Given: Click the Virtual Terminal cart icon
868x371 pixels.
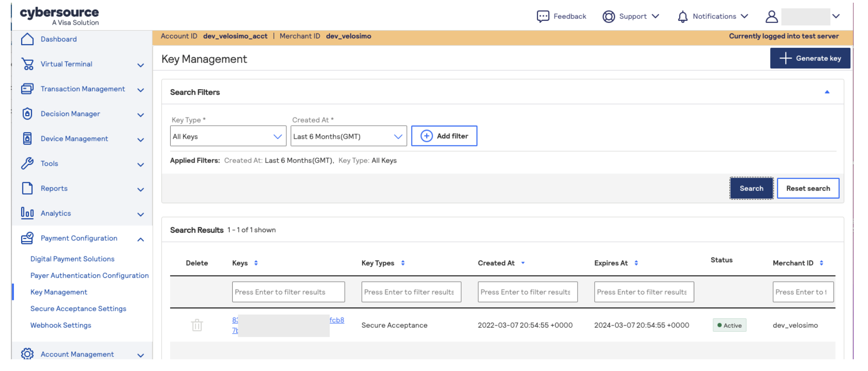Looking at the screenshot, I should click(x=27, y=64).
